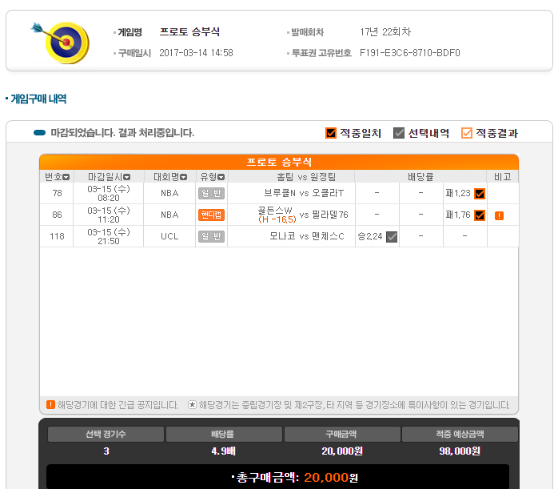This screenshot has height=493, width=560.
Task: Click the 적중일치 legend checkbox
Action: pos(331,133)
